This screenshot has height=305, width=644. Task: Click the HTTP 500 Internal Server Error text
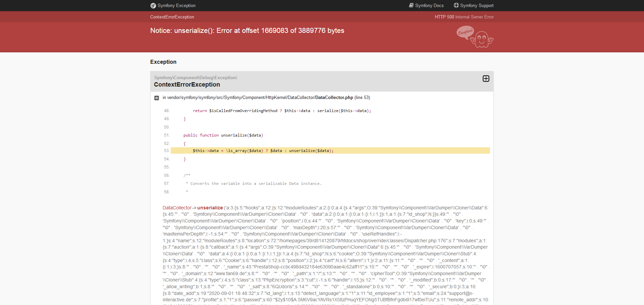[x=464, y=17]
